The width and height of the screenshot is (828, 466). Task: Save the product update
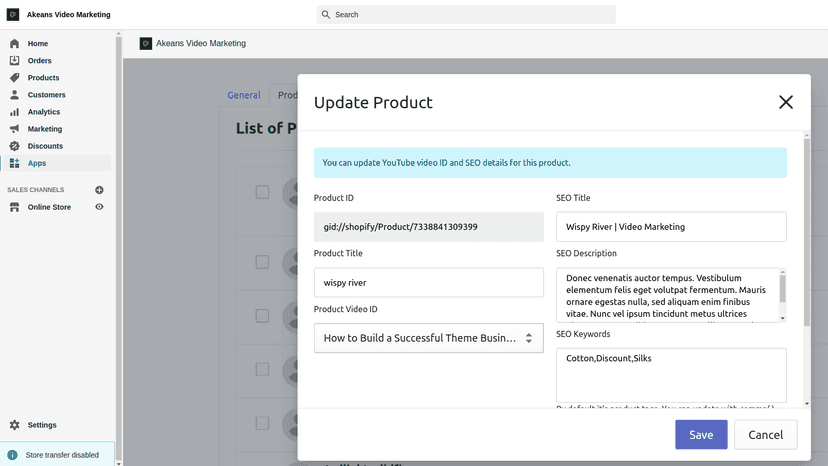[701, 435]
